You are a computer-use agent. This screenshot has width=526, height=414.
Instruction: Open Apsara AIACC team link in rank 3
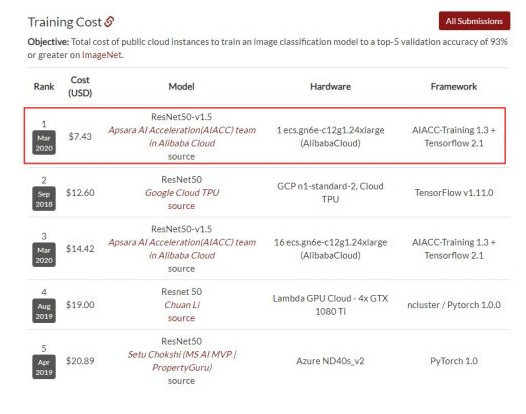(x=182, y=249)
